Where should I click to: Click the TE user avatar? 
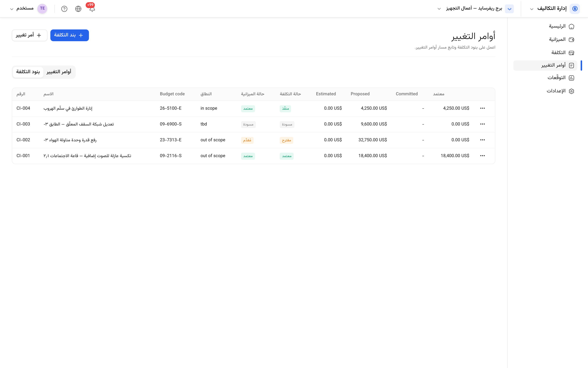pyautogui.click(x=42, y=8)
